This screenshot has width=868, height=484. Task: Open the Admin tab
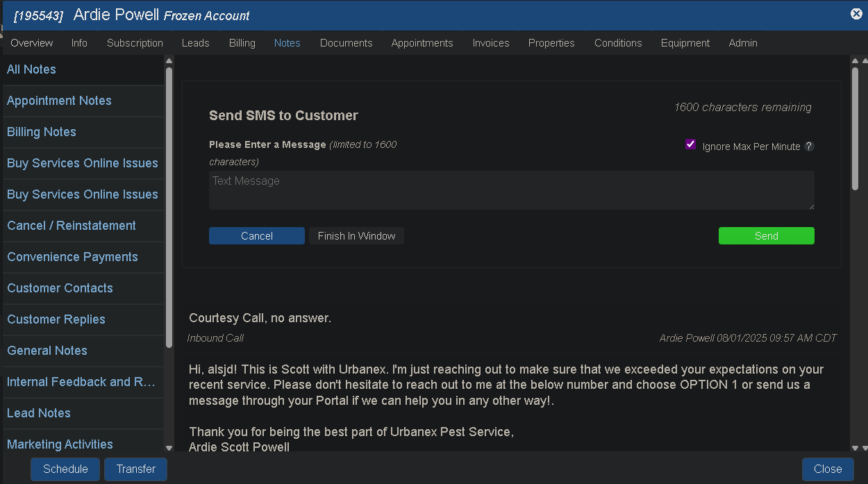(743, 43)
